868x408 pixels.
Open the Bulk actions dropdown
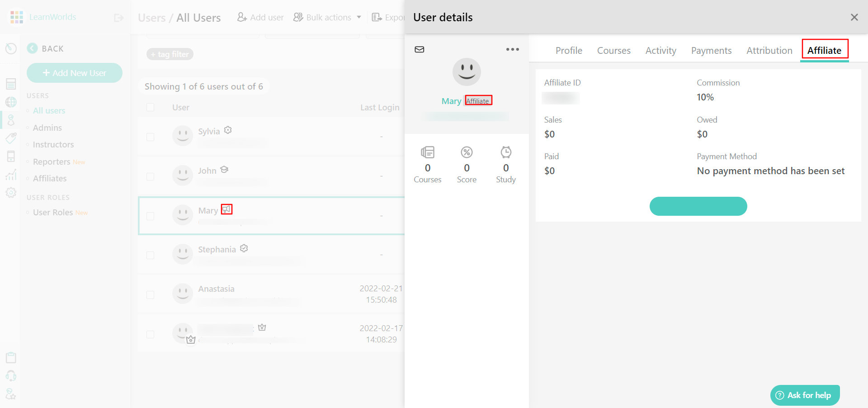(x=327, y=17)
